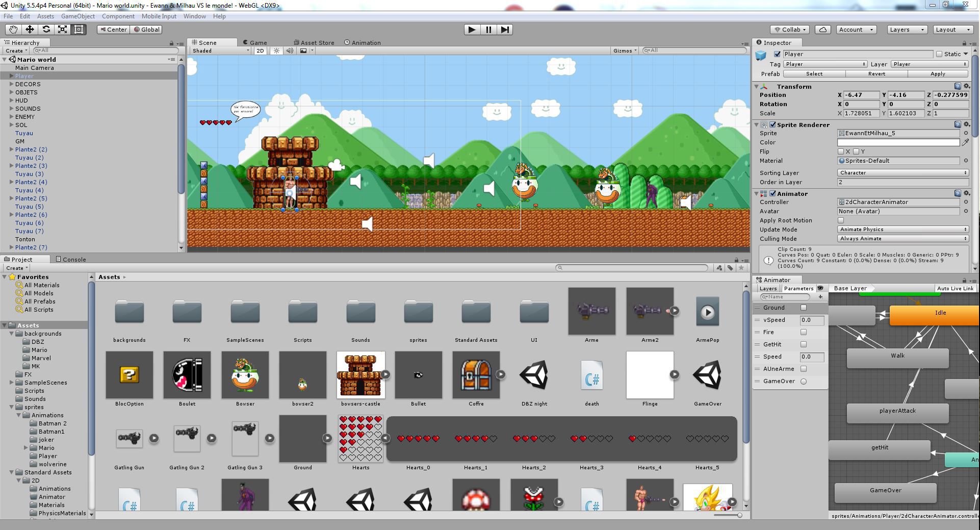Viewport: 980px width, 530px height.
Task: Click the prefab Apply button
Action: (x=937, y=74)
